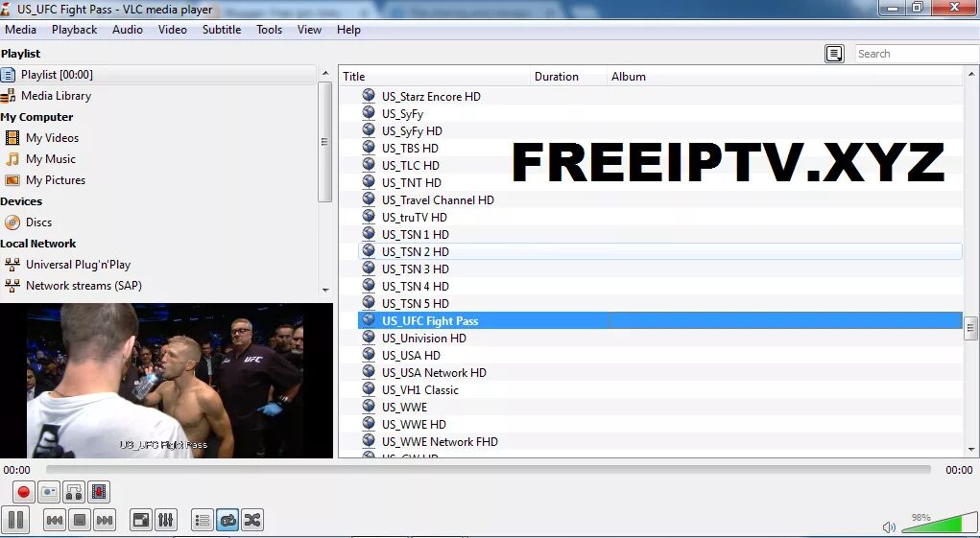Toggle loop mode button

227,520
